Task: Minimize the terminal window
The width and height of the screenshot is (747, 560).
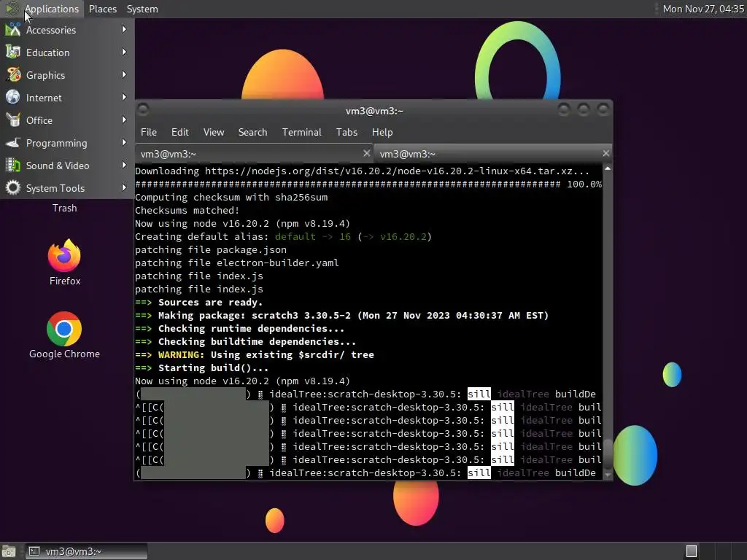Action: (564, 110)
